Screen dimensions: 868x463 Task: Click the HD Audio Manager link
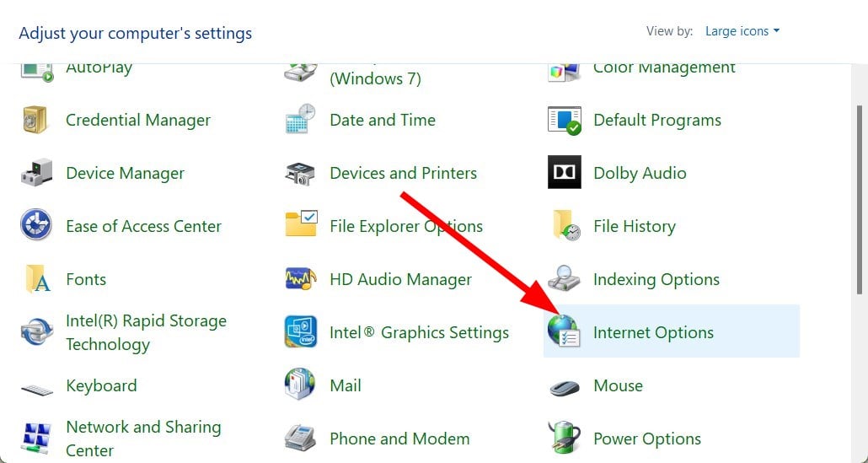click(401, 280)
